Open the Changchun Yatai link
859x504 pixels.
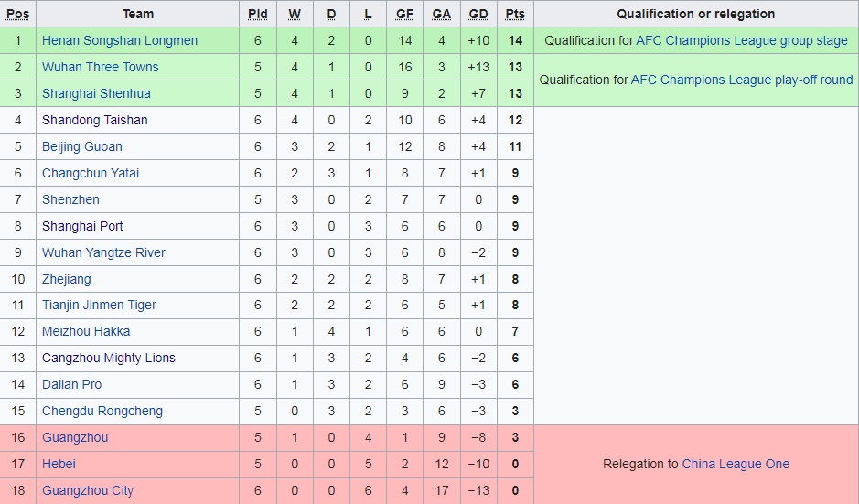click(x=91, y=173)
